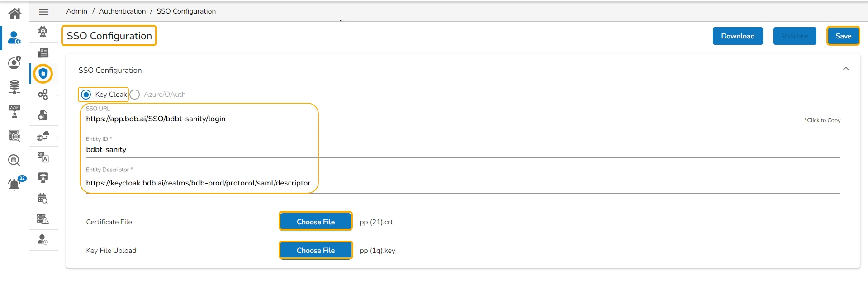The height and width of the screenshot is (290, 868).
Task: Click the calendar search icon
Action: tap(43, 199)
